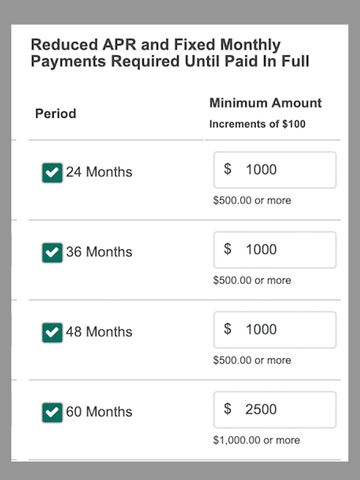
Task: Click the Period column header
Action: 56,114
